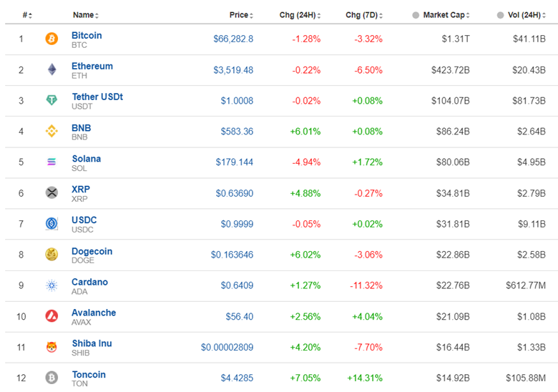The image size is (558, 392).
Task: Click Bitcoin price $66,282.8
Action: click(x=233, y=39)
